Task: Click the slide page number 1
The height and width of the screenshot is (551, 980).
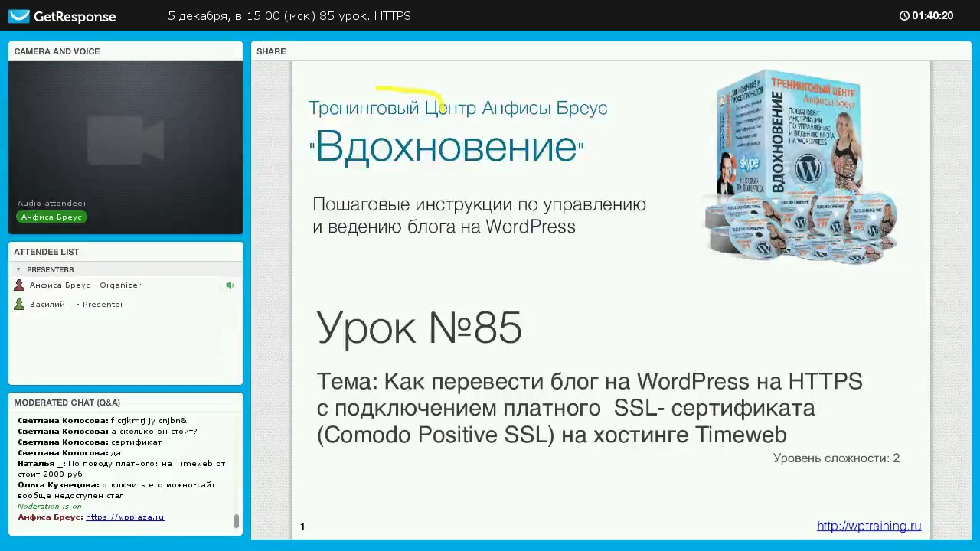Action: [x=302, y=527]
